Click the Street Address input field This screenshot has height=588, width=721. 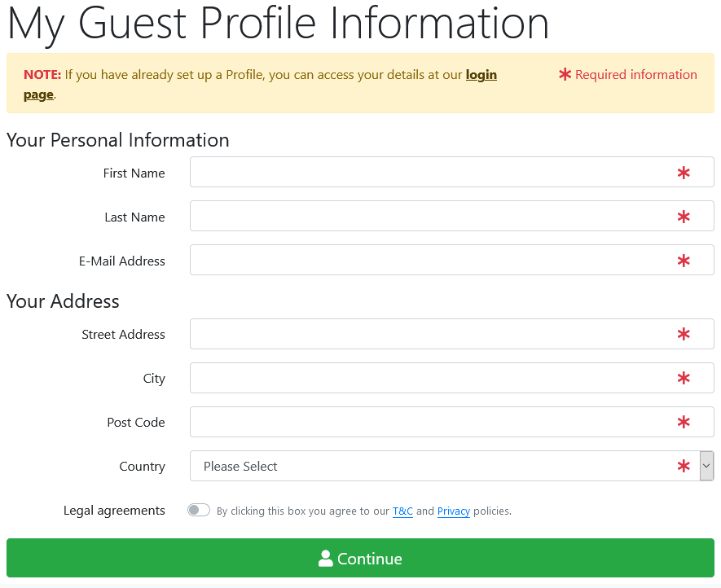(451, 334)
